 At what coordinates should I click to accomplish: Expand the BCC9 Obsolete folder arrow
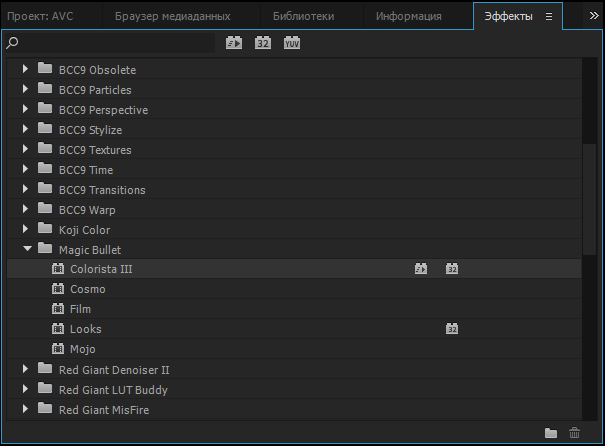pos(25,69)
